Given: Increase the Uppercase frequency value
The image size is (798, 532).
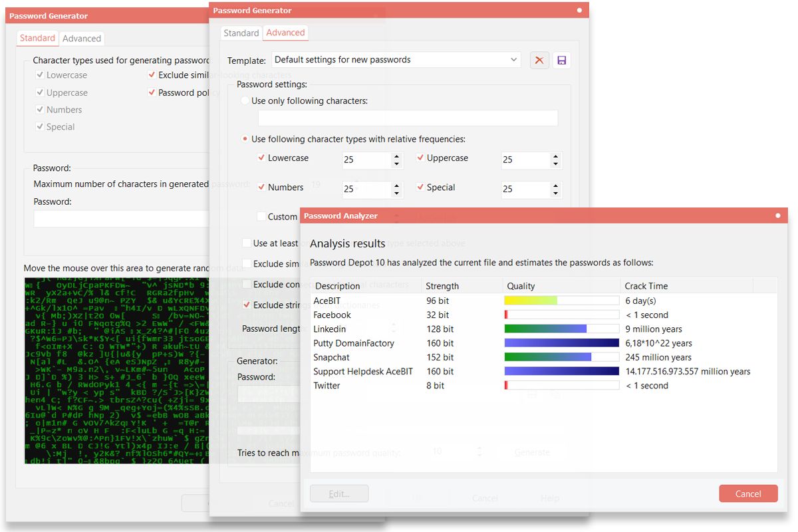Looking at the screenshot, I should pyautogui.click(x=556, y=156).
